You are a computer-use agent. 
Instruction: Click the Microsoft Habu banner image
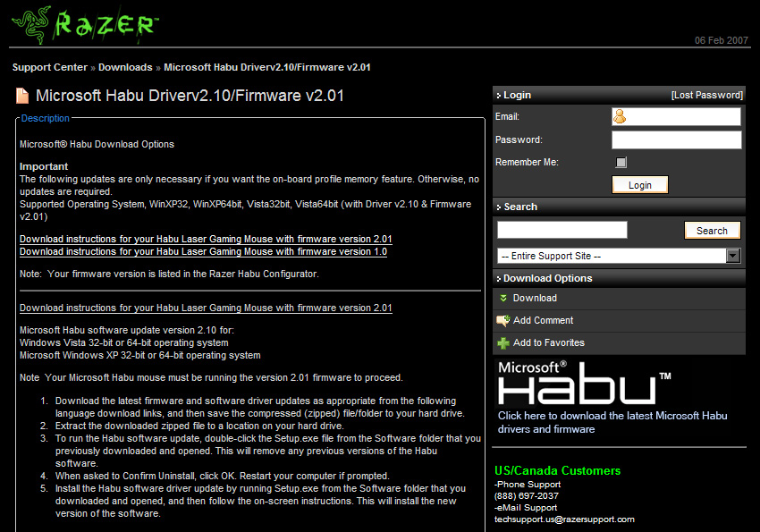point(584,384)
